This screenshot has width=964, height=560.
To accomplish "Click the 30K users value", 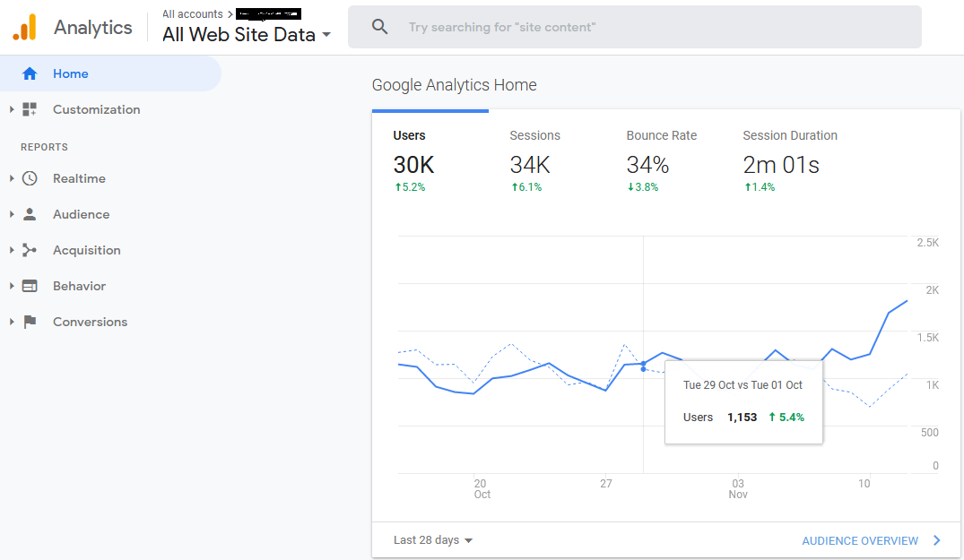I will [413, 165].
